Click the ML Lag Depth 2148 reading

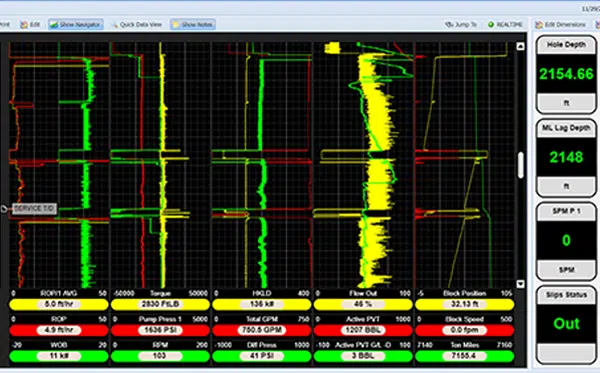(566, 157)
